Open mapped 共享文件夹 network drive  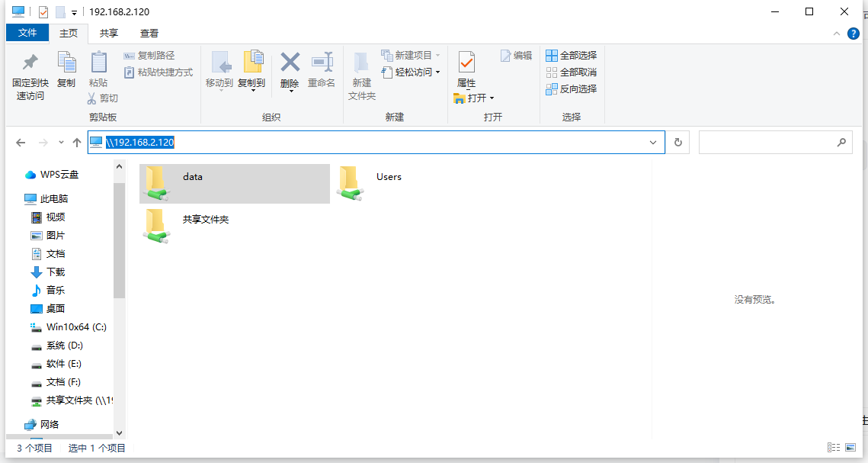[72, 400]
